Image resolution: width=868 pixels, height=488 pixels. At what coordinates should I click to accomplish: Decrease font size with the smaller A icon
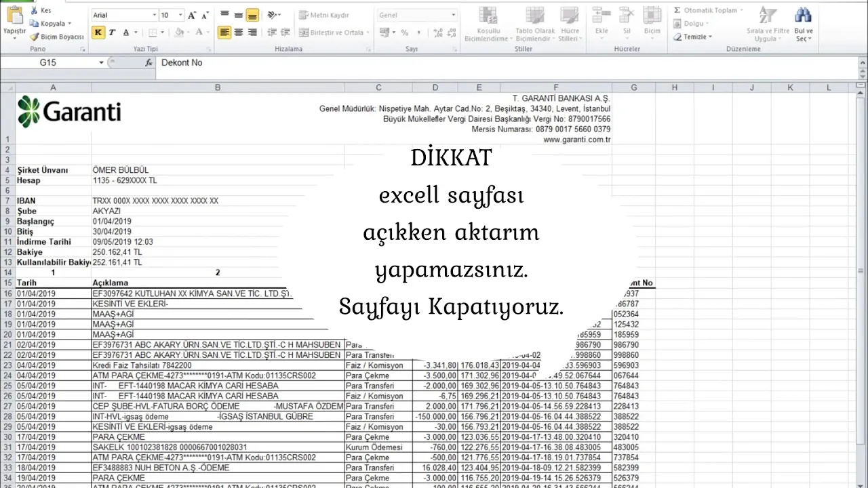click(204, 15)
